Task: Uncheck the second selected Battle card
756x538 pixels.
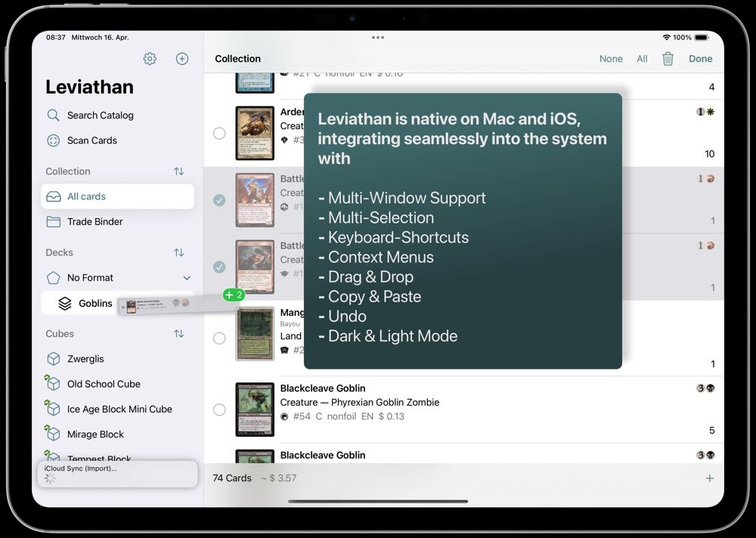Action: point(219,267)
